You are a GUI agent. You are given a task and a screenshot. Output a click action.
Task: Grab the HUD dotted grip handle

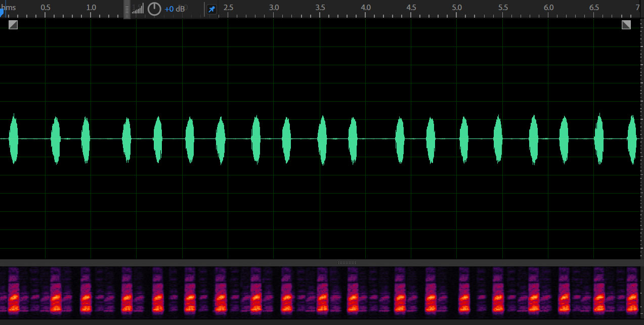pos(127,9)
